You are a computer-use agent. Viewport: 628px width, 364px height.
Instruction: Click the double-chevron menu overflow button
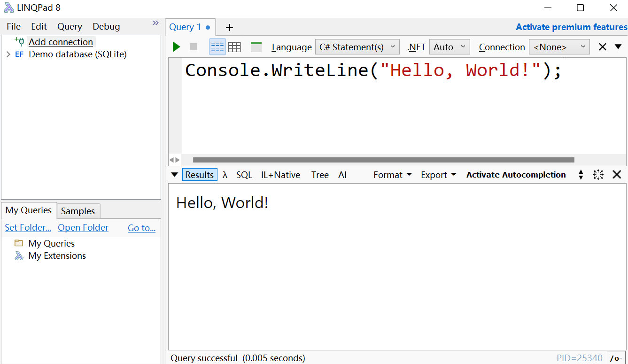click(x=155, y=23)
